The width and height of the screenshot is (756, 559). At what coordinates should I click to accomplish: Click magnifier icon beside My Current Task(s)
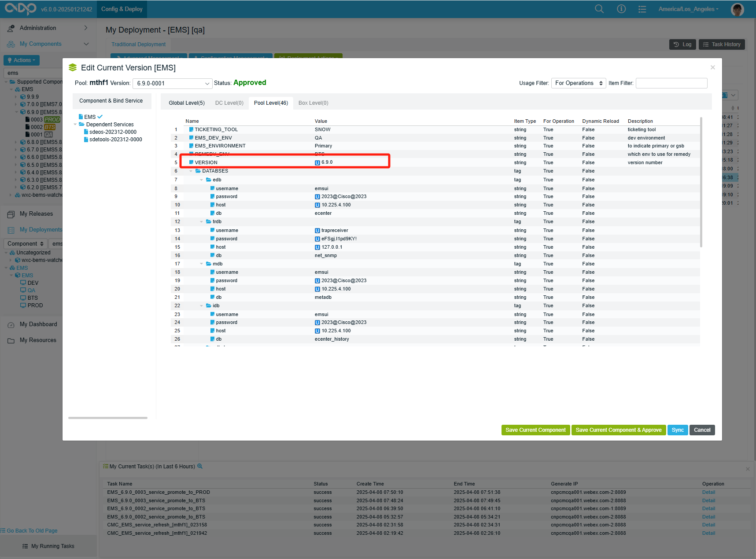point(200,466)
